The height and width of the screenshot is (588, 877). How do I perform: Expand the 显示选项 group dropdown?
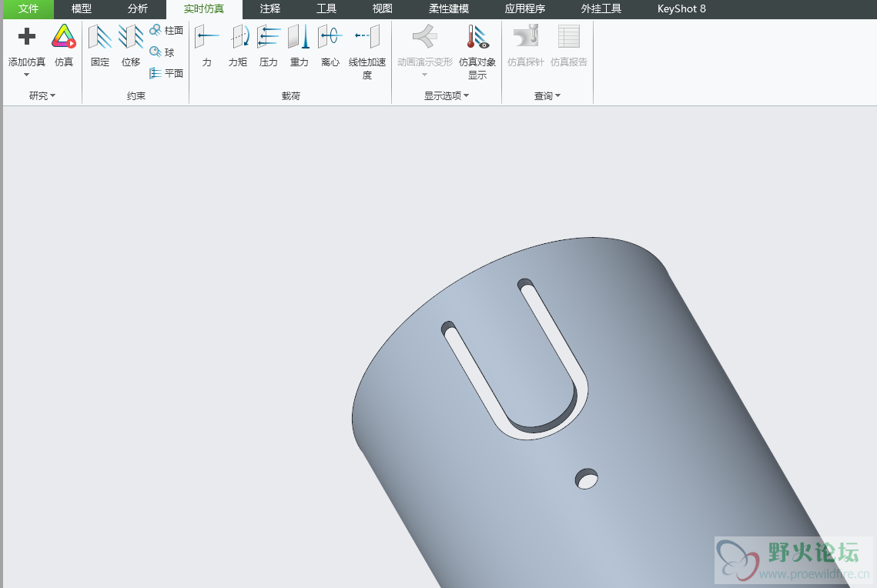447,96
